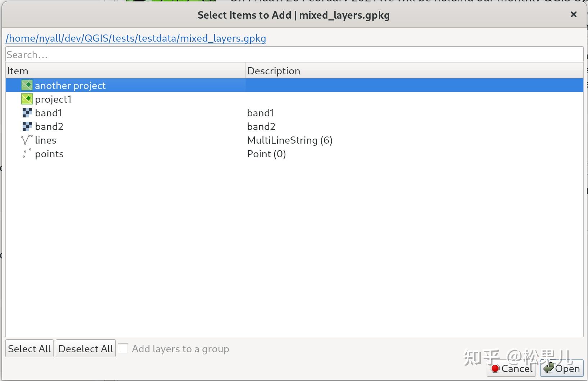This screenshot has width=588, height=381.
Task: Click the 'MultiLineString (6)' description cell
Action: click(290, 140)
